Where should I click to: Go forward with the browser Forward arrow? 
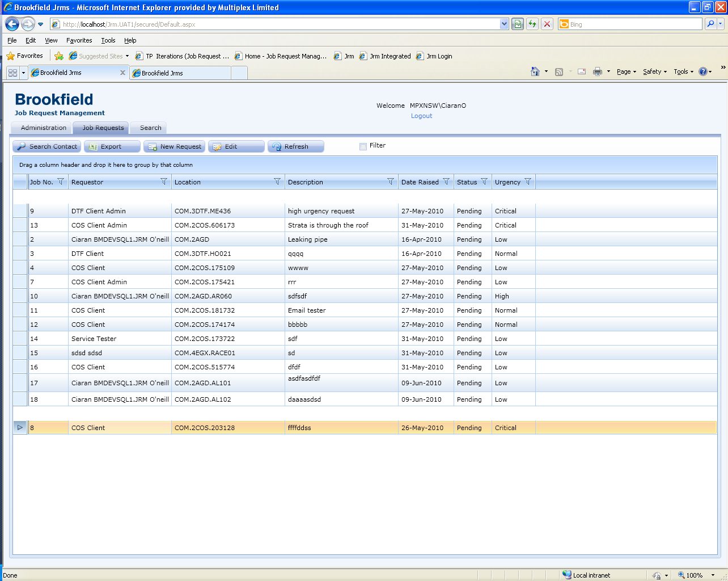click(28, 24)
